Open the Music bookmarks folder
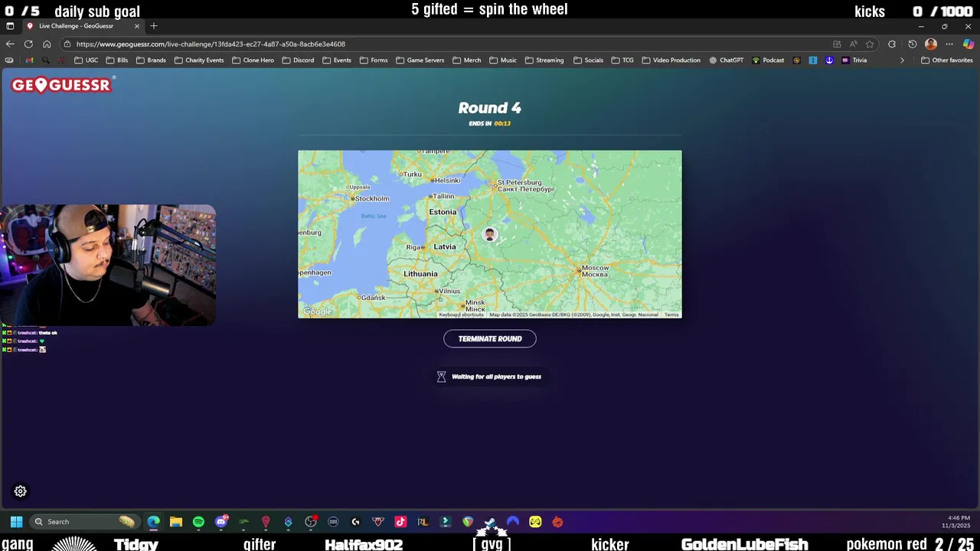 [x=503, y=60]
